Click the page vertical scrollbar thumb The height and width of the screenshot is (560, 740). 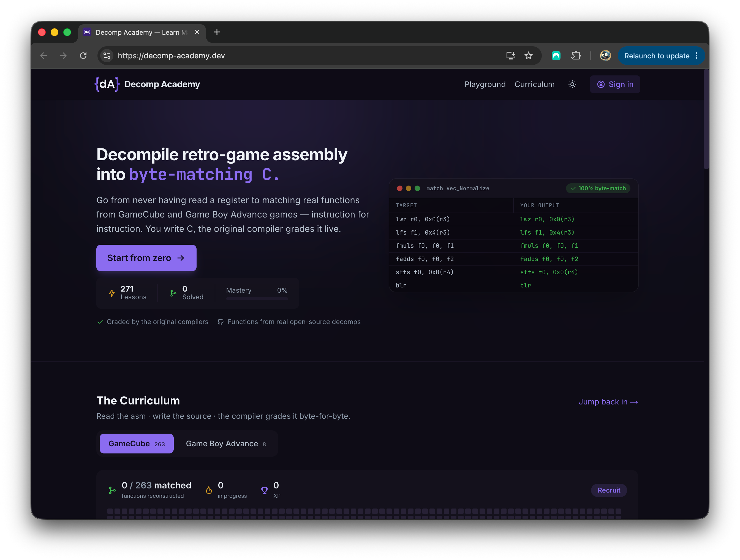click(x=706, y=119)
